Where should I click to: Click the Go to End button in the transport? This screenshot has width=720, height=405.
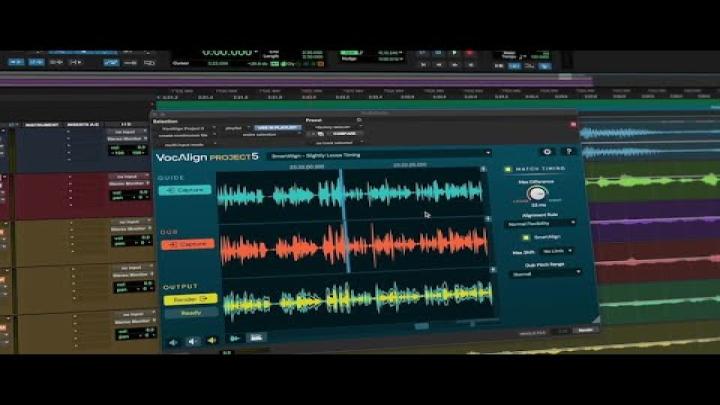[470, 65]
